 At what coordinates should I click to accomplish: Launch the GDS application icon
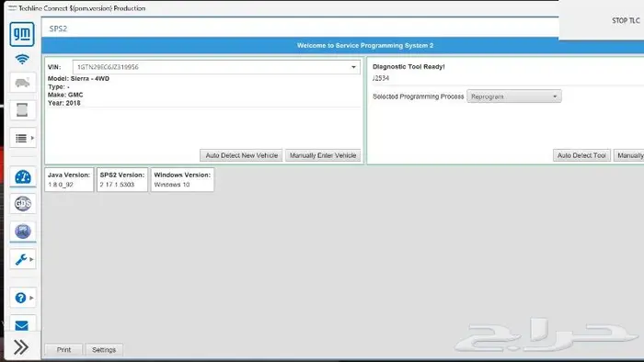23,204
